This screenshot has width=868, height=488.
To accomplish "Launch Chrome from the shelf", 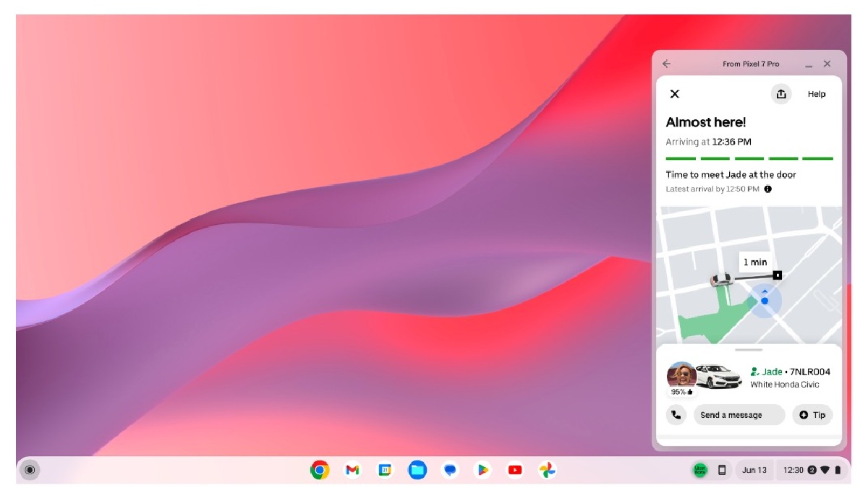I will (x=318, y=469).
